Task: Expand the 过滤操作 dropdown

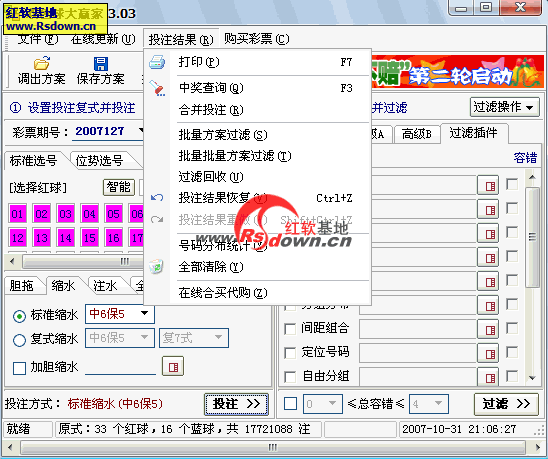Action: pos(504,107)
